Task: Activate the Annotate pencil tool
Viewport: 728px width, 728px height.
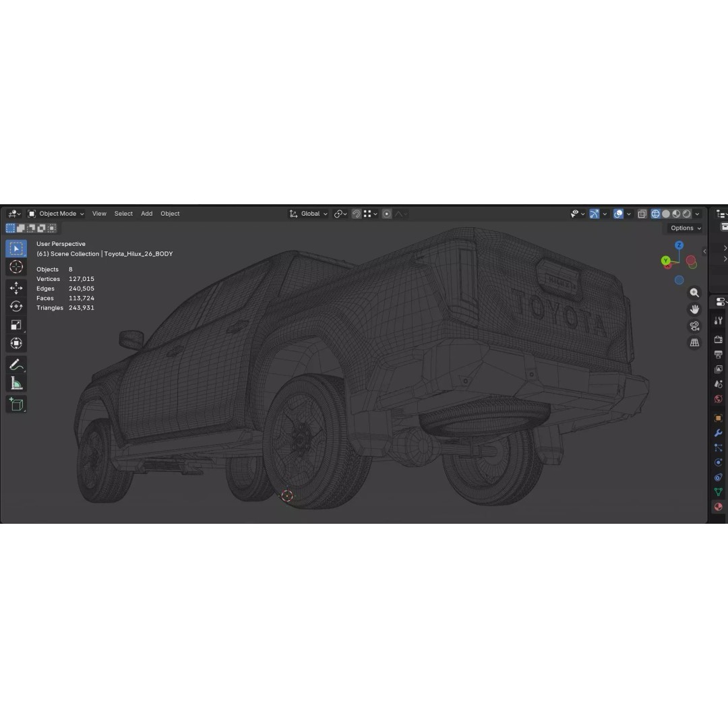Action: coord(16,365)
